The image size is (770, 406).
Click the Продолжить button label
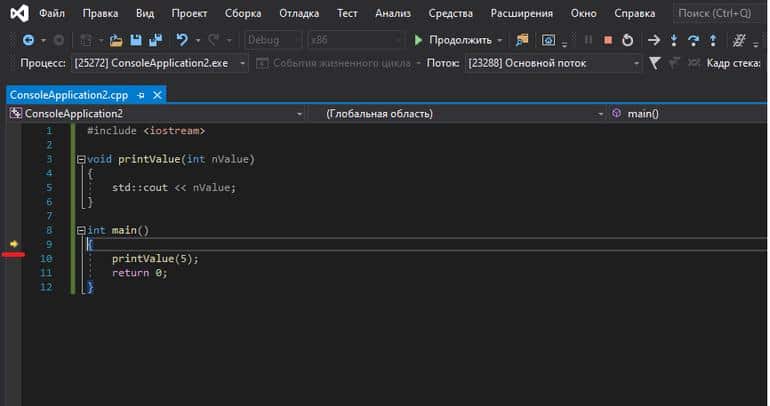click(460, 40)
